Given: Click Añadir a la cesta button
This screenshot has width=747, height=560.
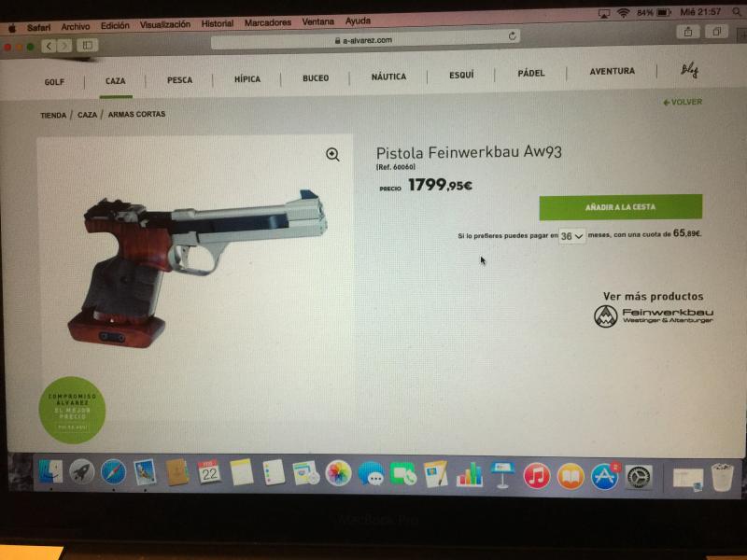Looking at the screenshot, I should 620,207.
